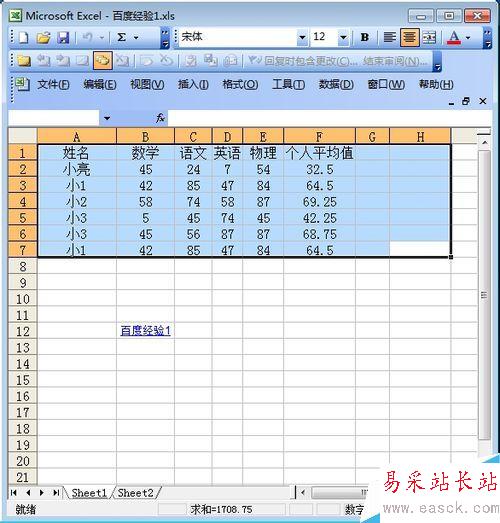Click the vertical scrollbar up arrow
This screenshot has width=500, height=523.
pos(485,143)
